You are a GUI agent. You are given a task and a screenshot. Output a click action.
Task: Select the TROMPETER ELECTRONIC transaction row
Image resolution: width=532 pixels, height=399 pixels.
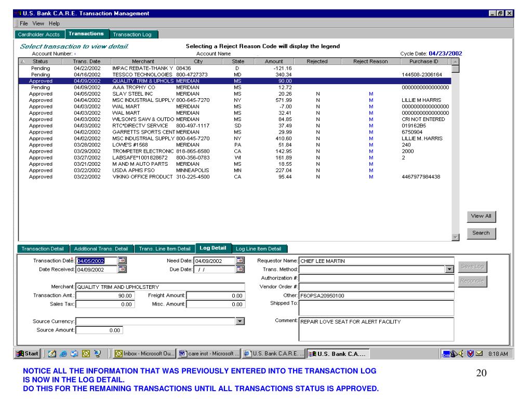(235, 151)
